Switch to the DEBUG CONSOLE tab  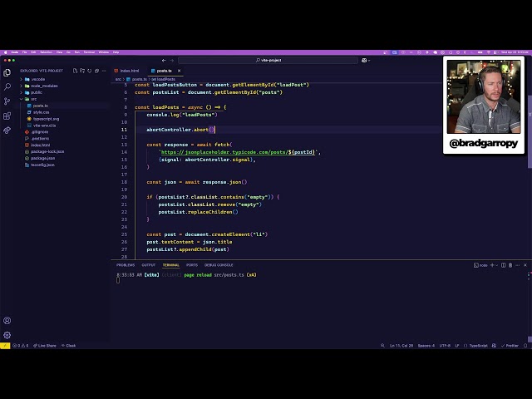pos(219,265)
